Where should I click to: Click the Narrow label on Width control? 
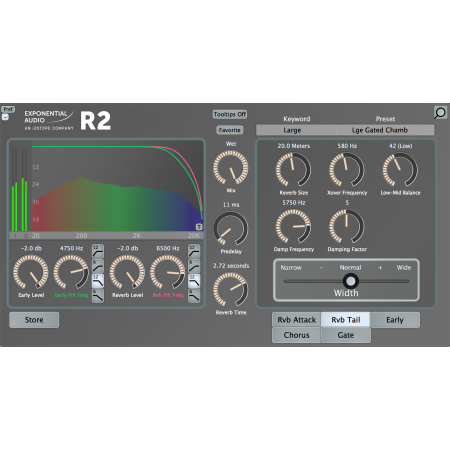291,268
